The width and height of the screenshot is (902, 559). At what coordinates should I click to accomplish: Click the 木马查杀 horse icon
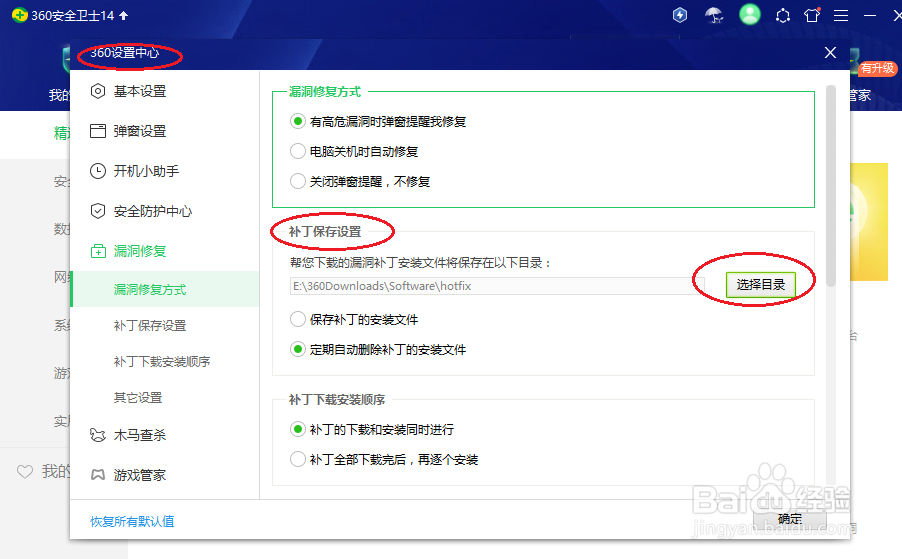coord(98,435)
